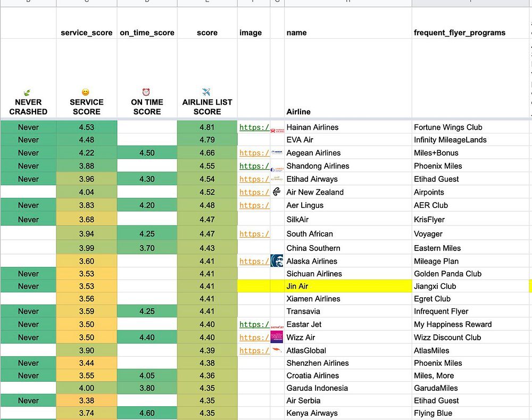Click the Eastar Jet logo thumbnail
Image resolution: width=532 pixels, height=420 pixels.
click(x=277, y=327)
